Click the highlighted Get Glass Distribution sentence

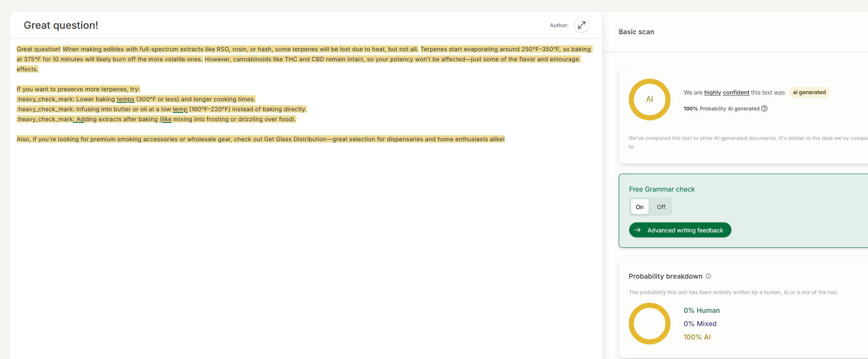[x=260, y=139]
